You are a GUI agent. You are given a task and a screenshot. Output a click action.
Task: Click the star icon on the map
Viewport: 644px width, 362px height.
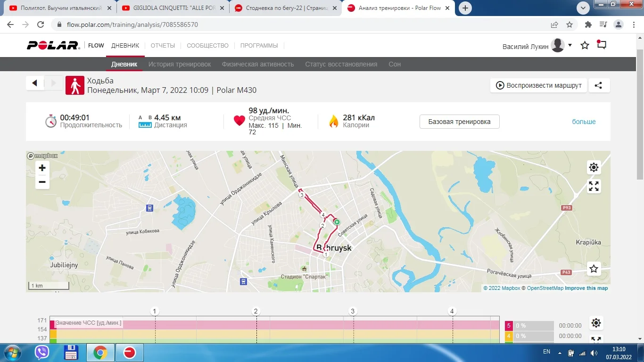click(594, 269)
